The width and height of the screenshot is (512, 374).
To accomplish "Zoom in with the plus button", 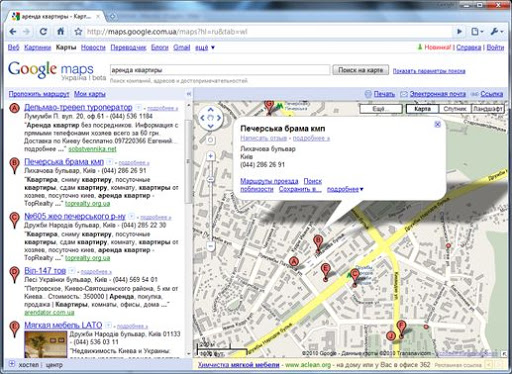I will coord(210,156).
